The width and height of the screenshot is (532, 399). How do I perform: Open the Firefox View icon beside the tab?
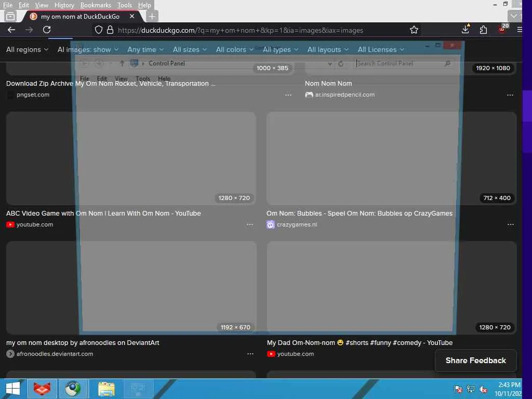[x=10, y=16]
